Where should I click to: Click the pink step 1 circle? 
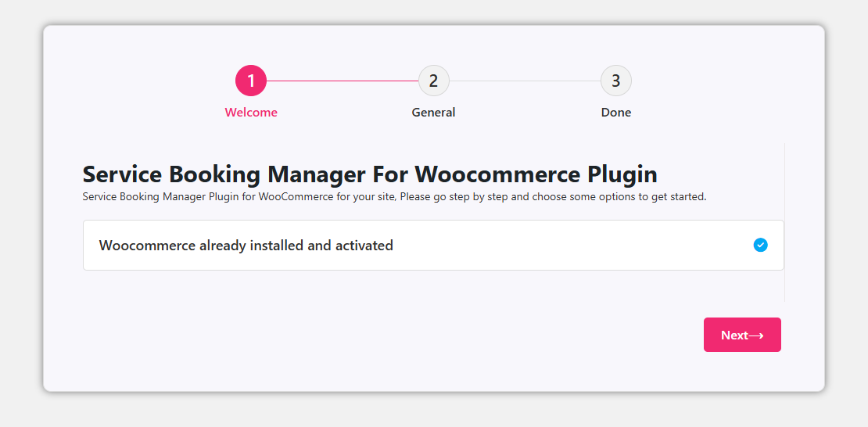pos(251,81)
